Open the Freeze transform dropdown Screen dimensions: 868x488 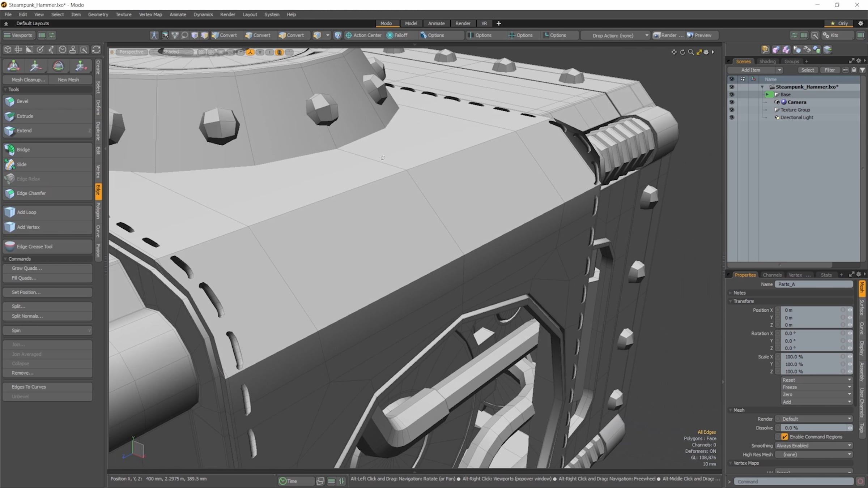[817, 387]
